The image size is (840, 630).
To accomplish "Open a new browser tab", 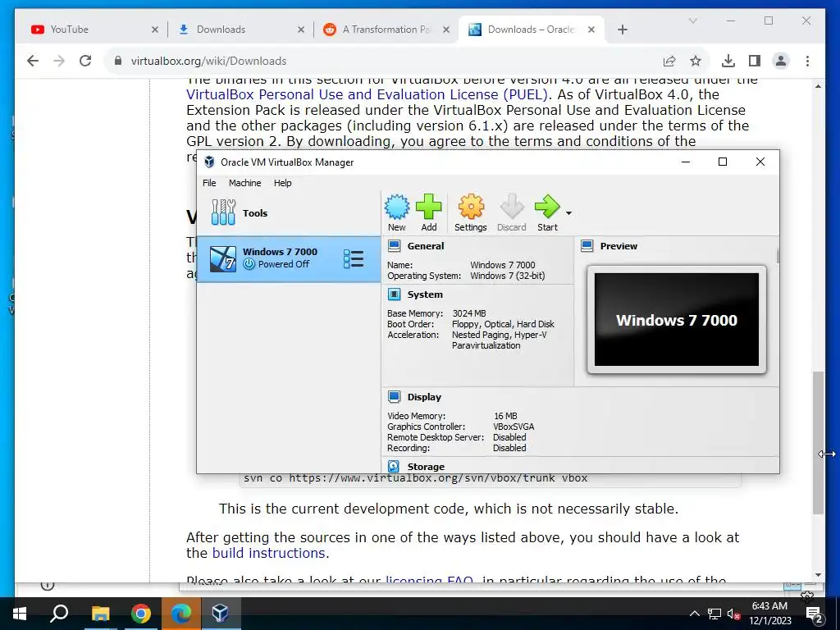I will click(x=622, y=30).
